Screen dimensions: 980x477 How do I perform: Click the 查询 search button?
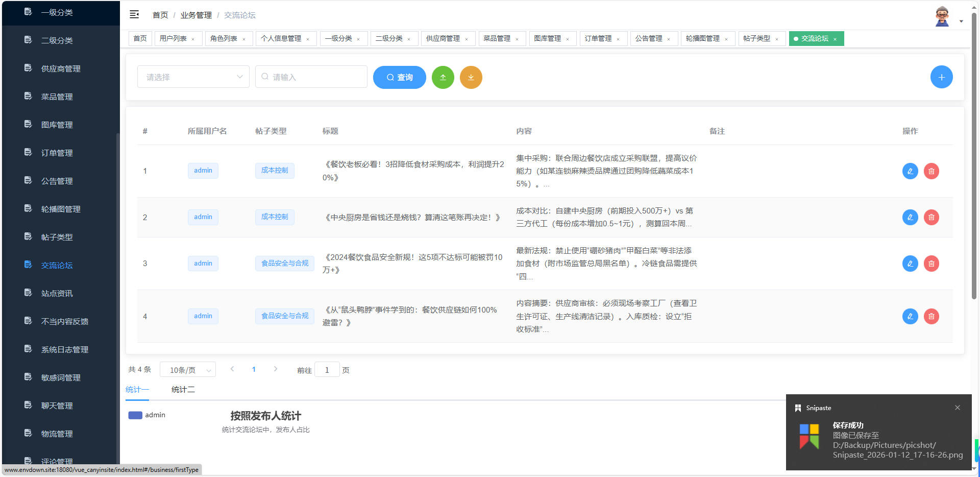coord(399,77)
